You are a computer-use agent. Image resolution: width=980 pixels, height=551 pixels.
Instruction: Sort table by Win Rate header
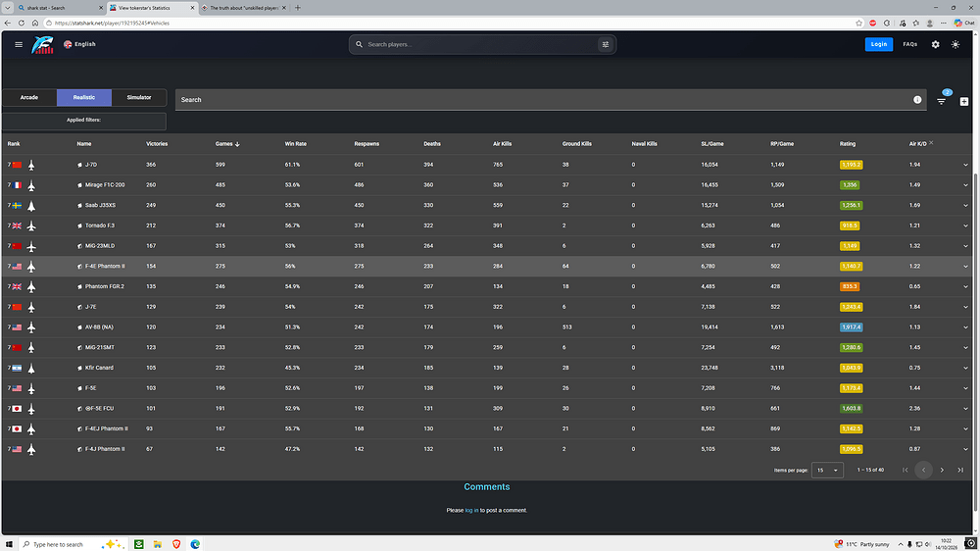[x=296, y=144]
